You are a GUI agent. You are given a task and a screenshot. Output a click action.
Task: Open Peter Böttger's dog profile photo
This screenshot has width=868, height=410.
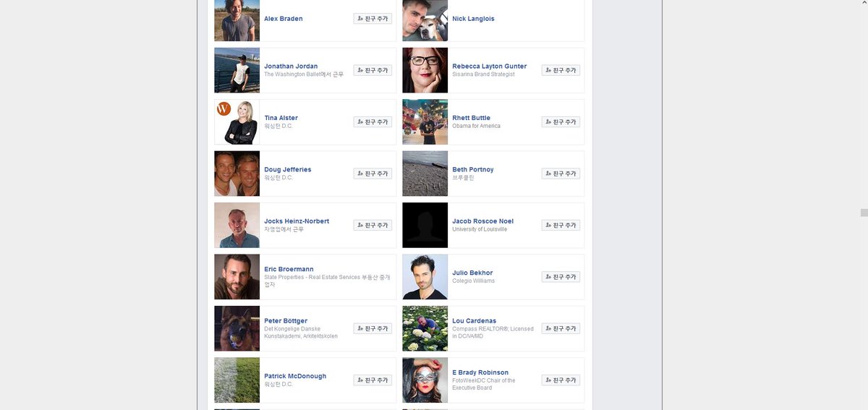pyautogui.click(x=237, y=328)
